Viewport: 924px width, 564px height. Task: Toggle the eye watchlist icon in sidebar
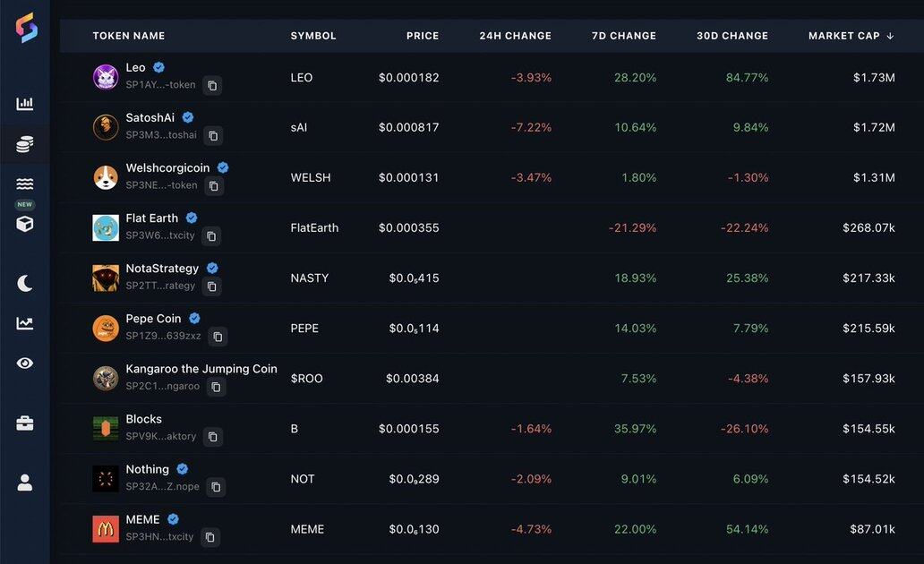click(x=25, y=363)
